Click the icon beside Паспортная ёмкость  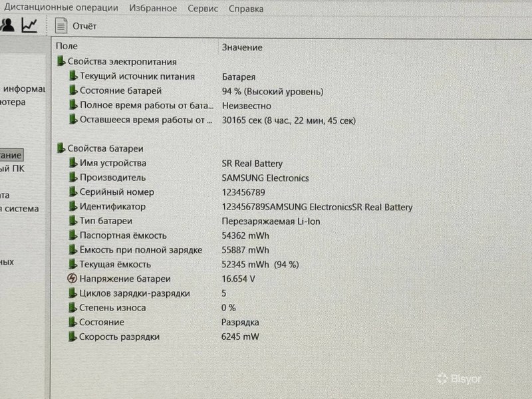tap(72, 235)
